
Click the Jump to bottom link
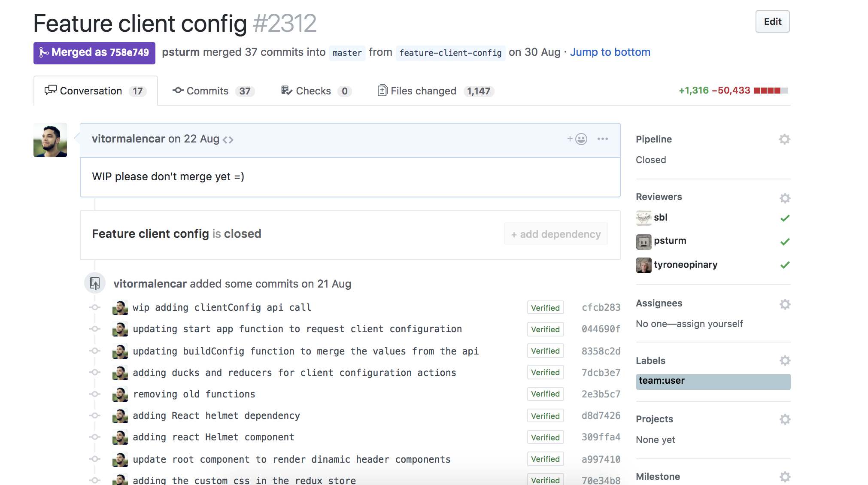click(610, 52)
